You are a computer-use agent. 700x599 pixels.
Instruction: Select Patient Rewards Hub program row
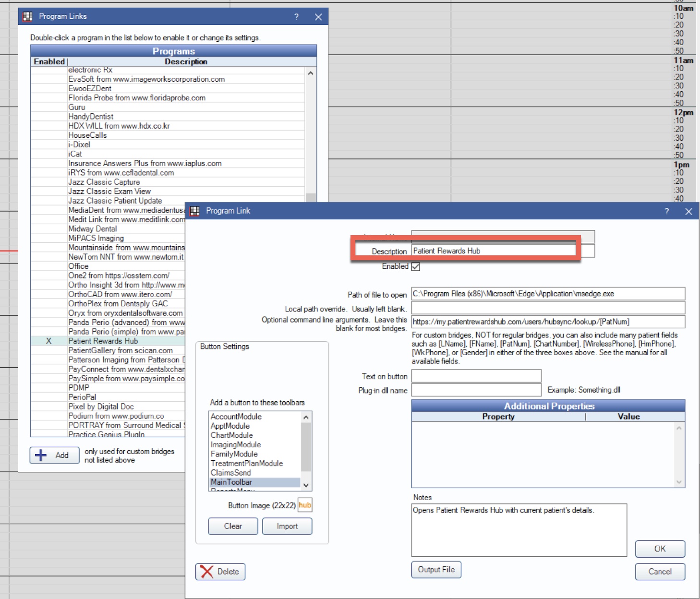point(108,341)
